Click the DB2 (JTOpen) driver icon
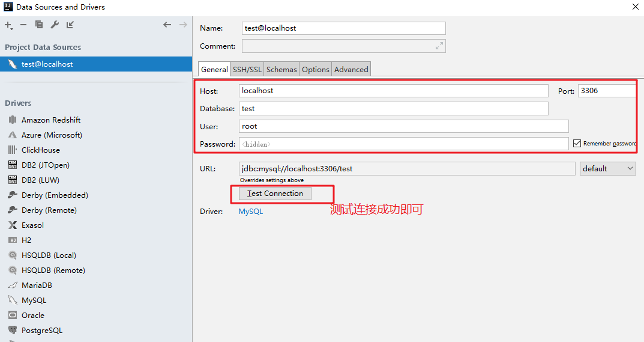This screenshot has height=342, width=644. coord(13,165)
